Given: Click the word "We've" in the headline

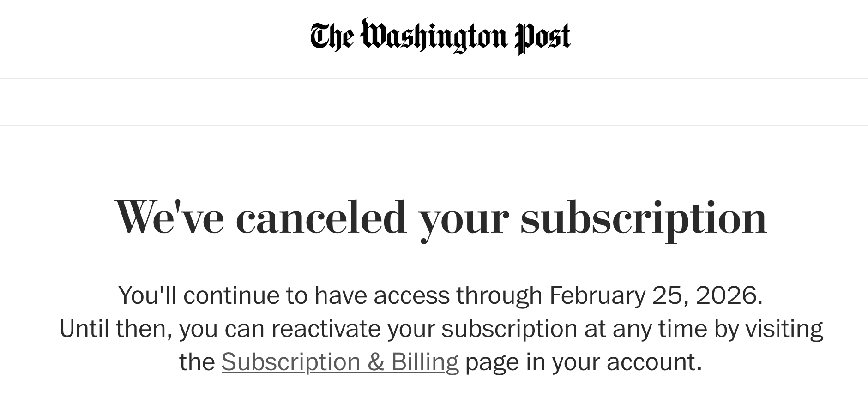Looking at the screenshot, I should point(169,217).
